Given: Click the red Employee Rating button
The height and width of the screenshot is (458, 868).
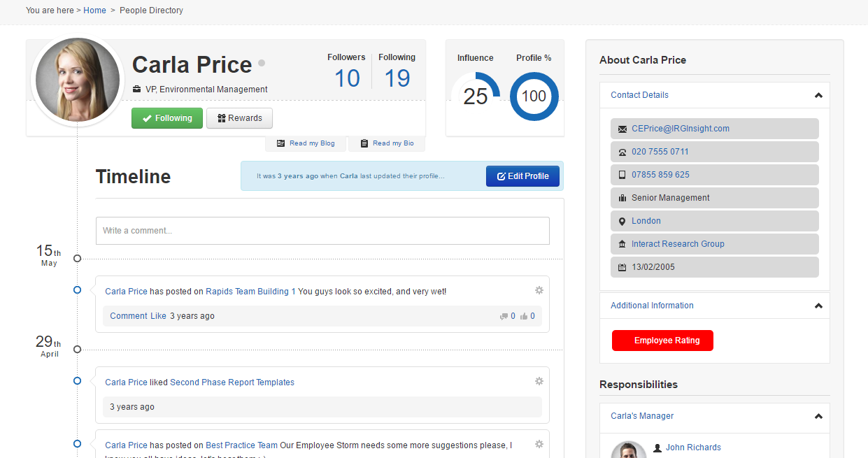Looking at the screenshot, I should coord(662,341).
